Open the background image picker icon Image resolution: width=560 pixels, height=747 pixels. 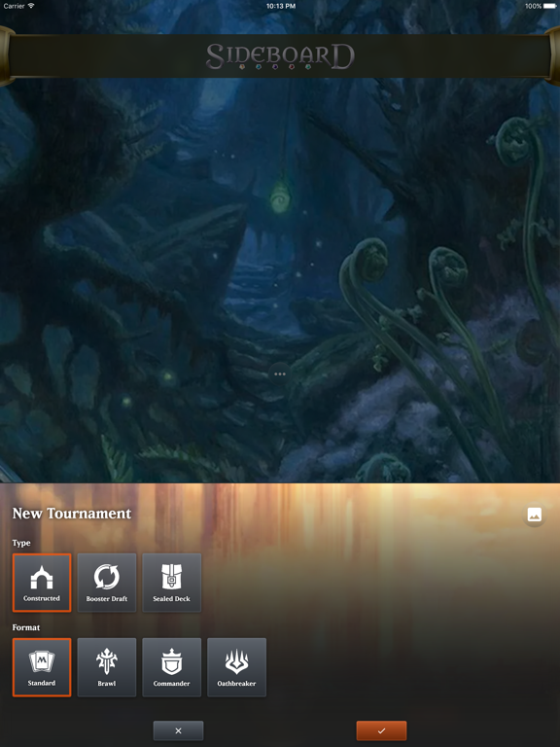(x=535, y=515)
